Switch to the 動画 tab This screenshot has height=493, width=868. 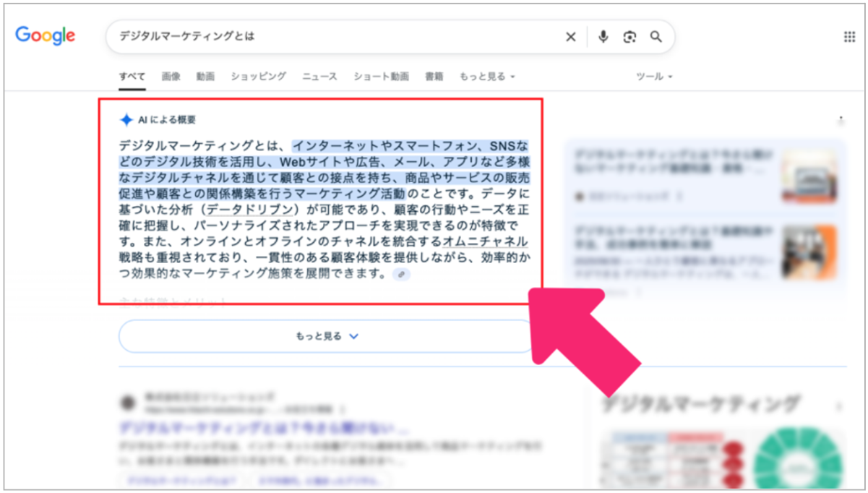205,76
